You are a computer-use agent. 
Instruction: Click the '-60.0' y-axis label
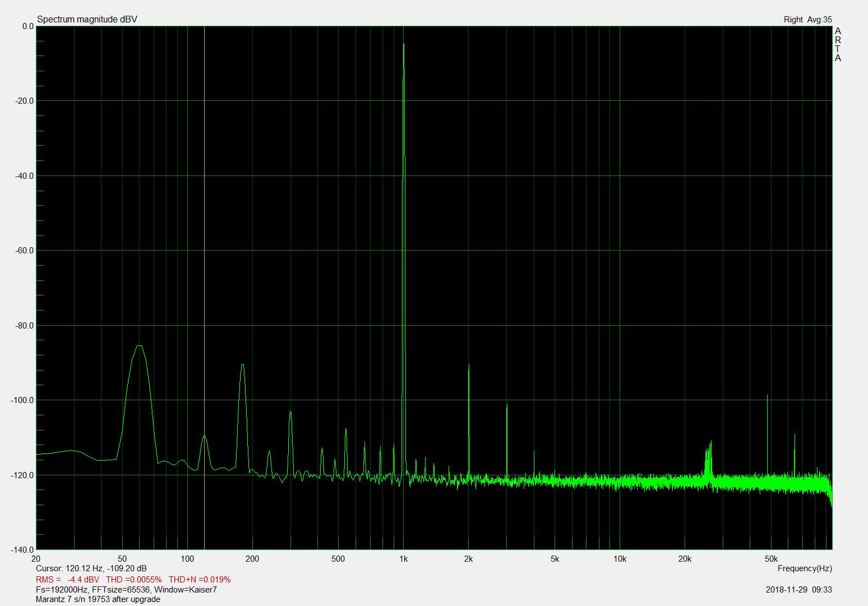[x=25, y=251]
